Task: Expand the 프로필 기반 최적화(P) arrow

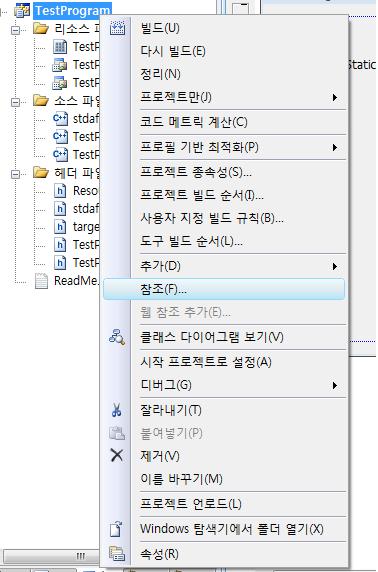Action: click(x=334, y=147)
